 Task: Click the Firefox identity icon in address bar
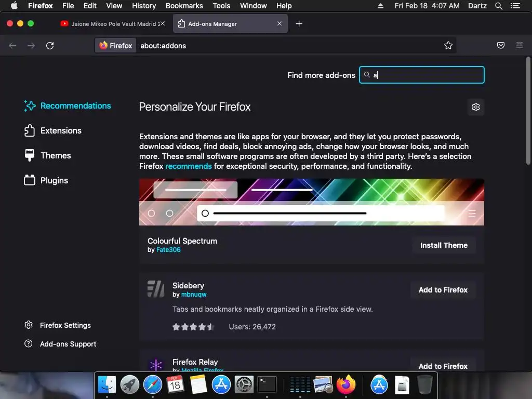tap(116, 46)
